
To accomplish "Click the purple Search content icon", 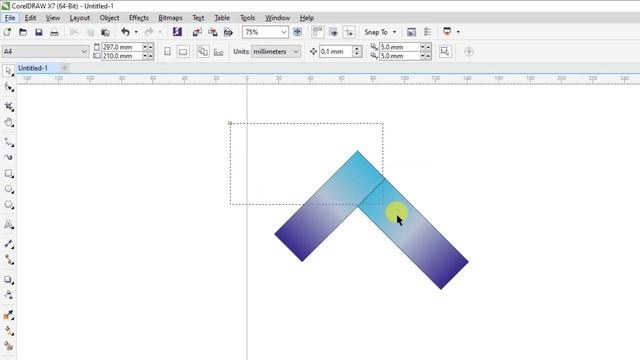I will 177,32.
